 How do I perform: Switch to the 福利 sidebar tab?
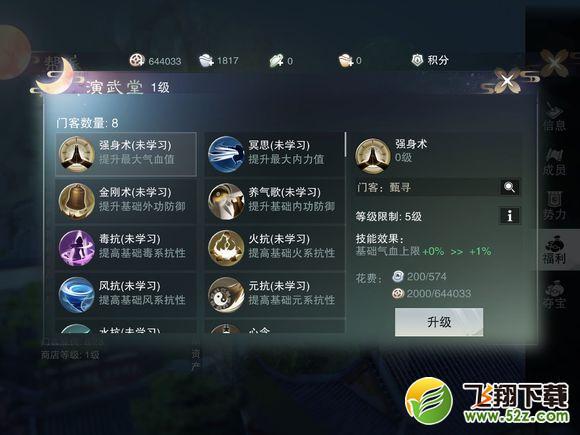point(554,250)
